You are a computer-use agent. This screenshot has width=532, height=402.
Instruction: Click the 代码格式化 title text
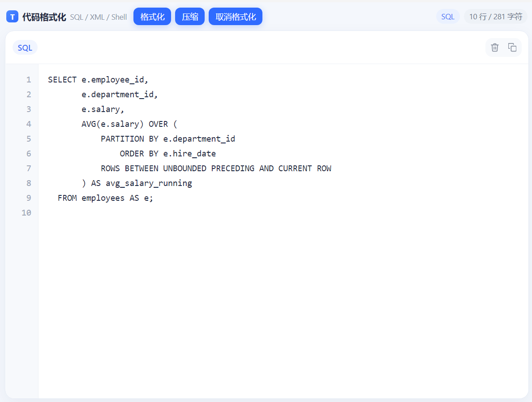point(44,17)
